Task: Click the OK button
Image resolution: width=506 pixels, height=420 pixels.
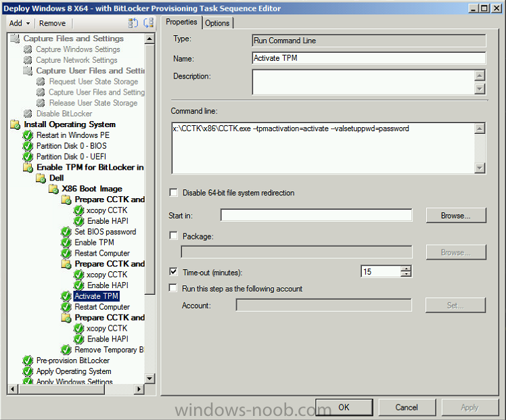Action: tap(344, 407)
